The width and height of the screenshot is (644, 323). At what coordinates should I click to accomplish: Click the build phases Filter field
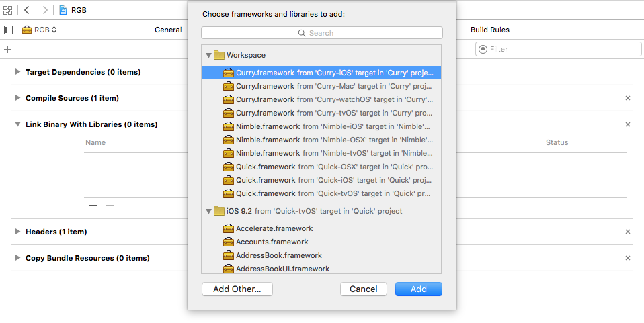tap(559, 49)
